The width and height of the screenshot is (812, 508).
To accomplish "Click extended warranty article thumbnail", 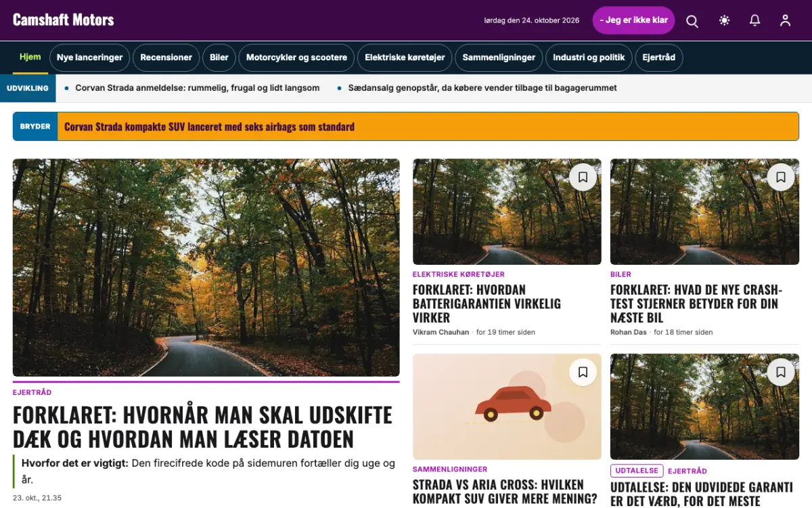I will tap(704, 406).
